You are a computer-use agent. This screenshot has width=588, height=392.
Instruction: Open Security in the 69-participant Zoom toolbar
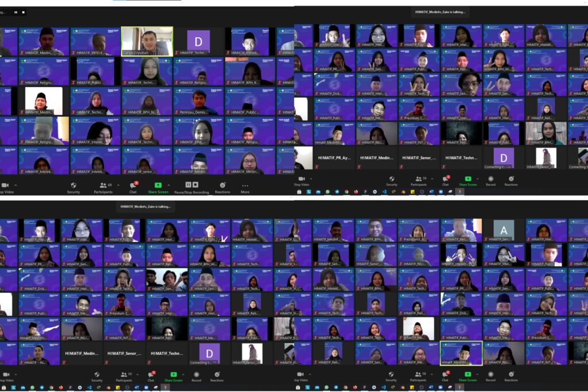[73, 188]
